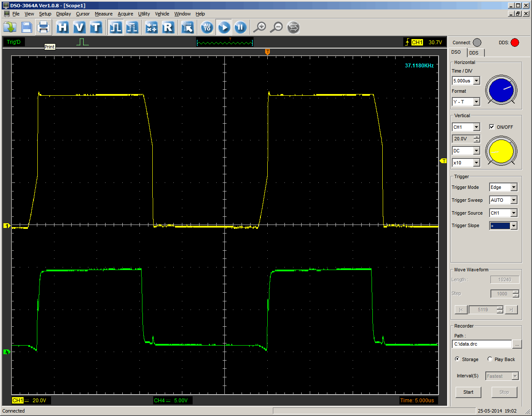The width and height of the screenshot is (532, 416).
Task: Click the Run play icon
Action: click(224, 27)
